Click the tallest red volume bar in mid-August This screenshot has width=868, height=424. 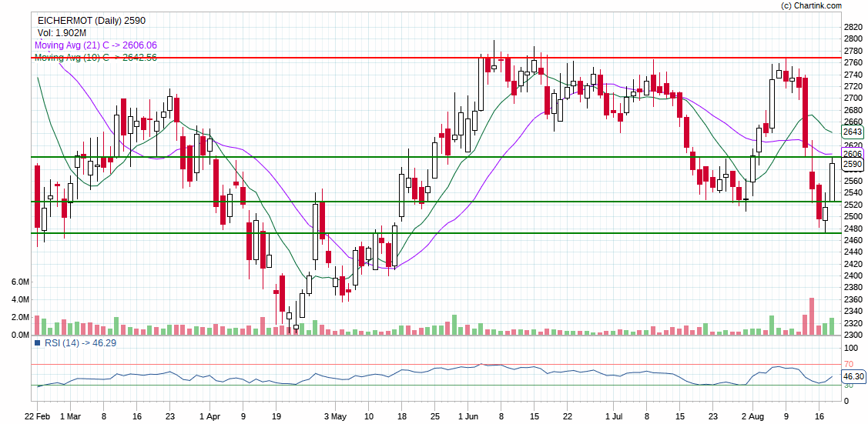click(812, 316)
